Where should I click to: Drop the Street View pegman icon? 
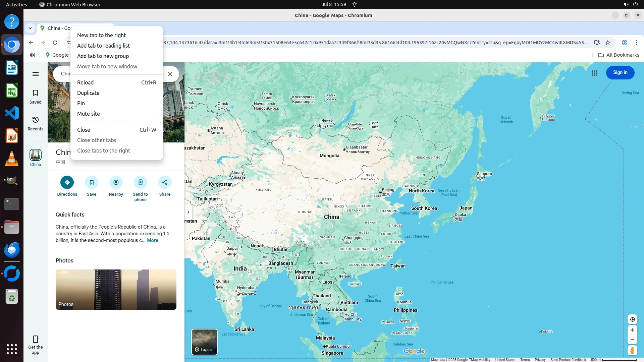(x=632, y=351)
